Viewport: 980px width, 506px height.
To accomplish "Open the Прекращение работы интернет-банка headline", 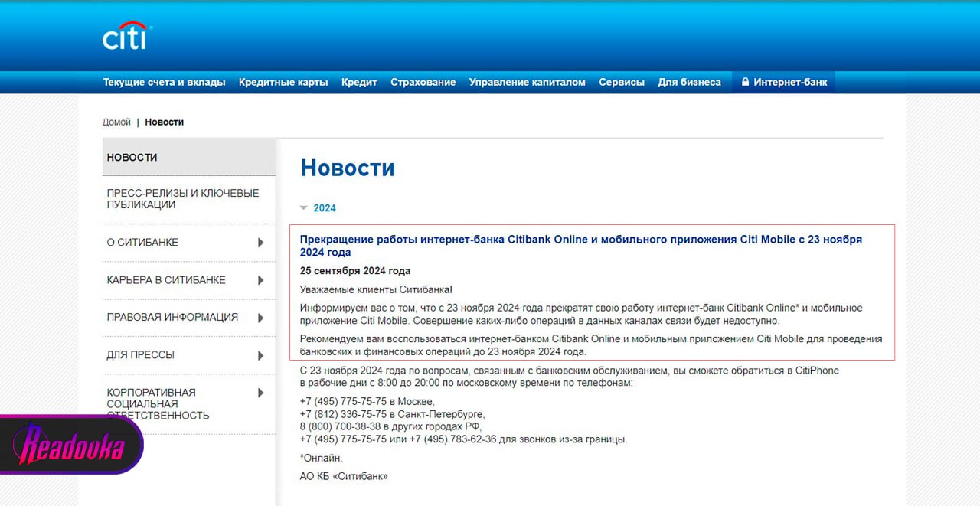I will click(581, 246).
